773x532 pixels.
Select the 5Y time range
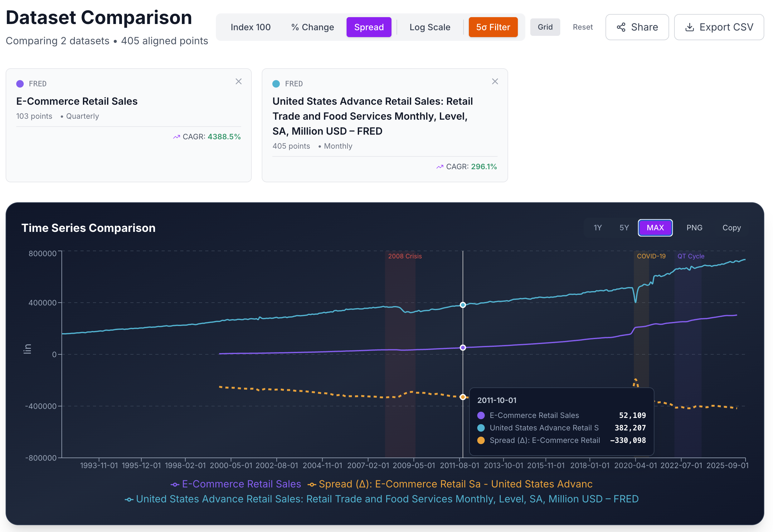coord(624,228)
